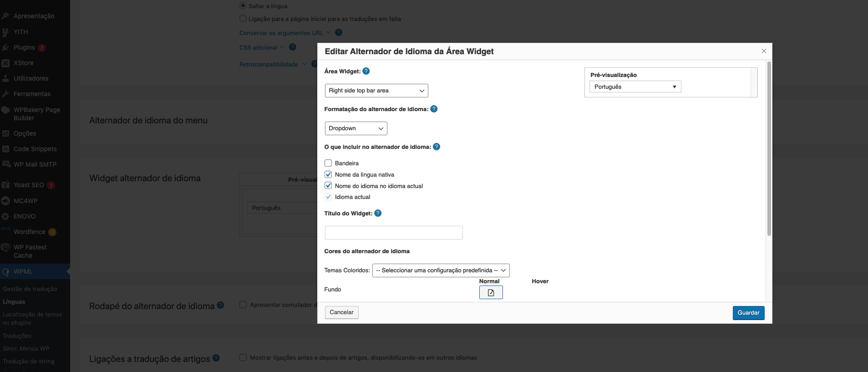
Task: Click the MC4WP sidebar icon
Action: point(5,201)
